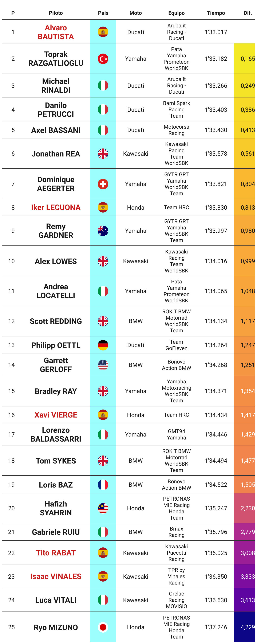Click USA flag in Garrett Gerloff's row
Viewport: 257px width, 644px height.
tap(103, 365)
